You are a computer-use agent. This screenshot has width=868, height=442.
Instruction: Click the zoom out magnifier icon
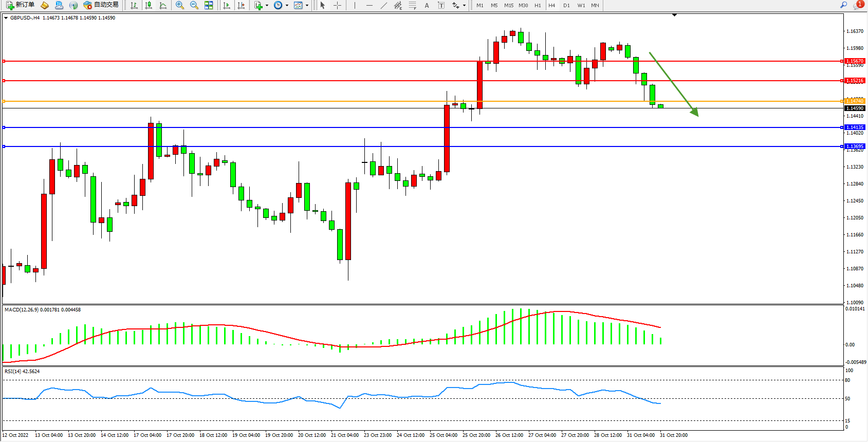point(194,5)
